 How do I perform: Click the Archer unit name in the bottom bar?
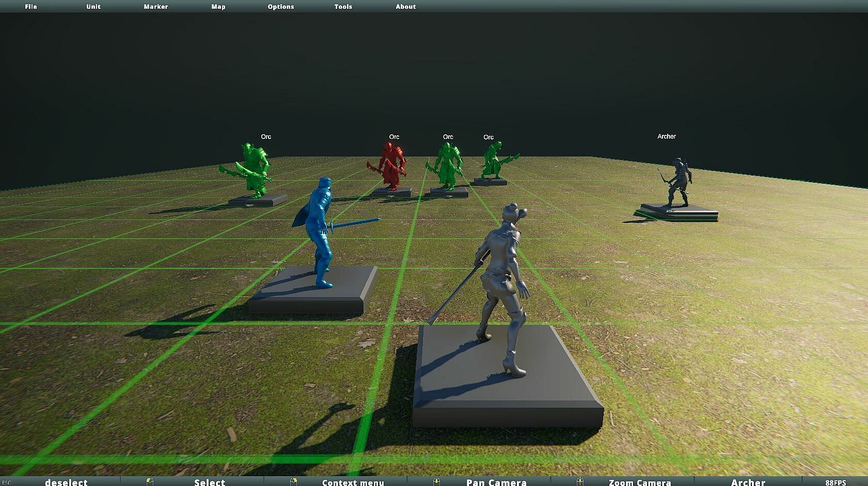(x=748, y=482)
